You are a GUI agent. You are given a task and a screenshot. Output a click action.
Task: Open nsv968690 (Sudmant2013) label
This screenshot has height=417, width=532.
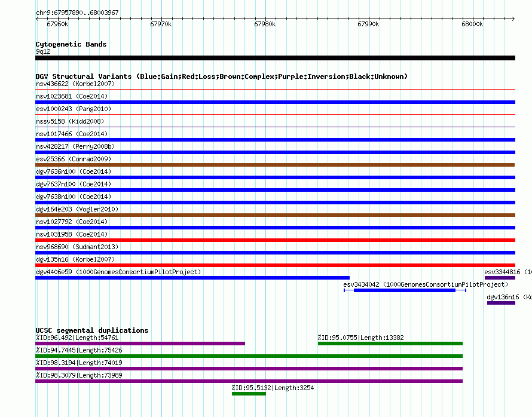click(x=77, y=247)
